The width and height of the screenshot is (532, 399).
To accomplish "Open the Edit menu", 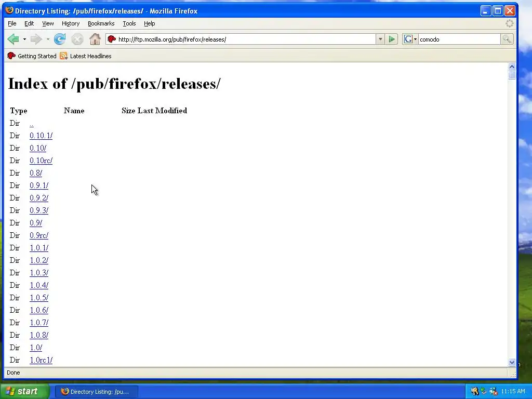I will [x=29, y=23].
